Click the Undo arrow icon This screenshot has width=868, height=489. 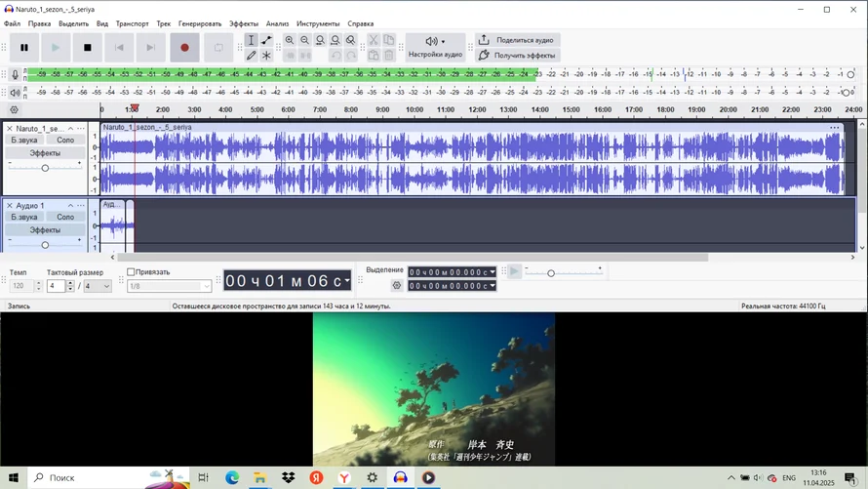point(335,56)
